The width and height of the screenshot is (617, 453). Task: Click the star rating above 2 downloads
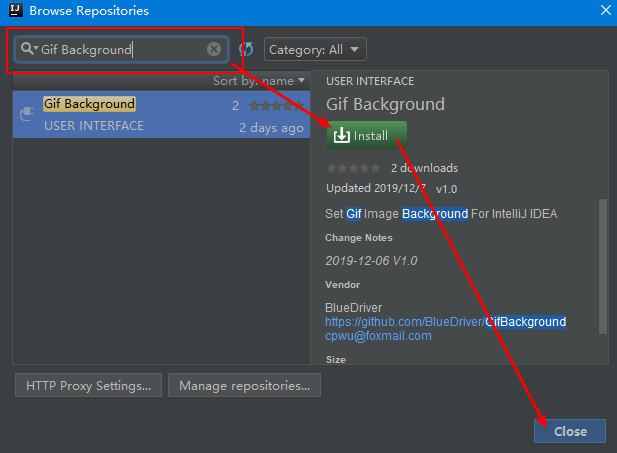(x=353, y=168)
